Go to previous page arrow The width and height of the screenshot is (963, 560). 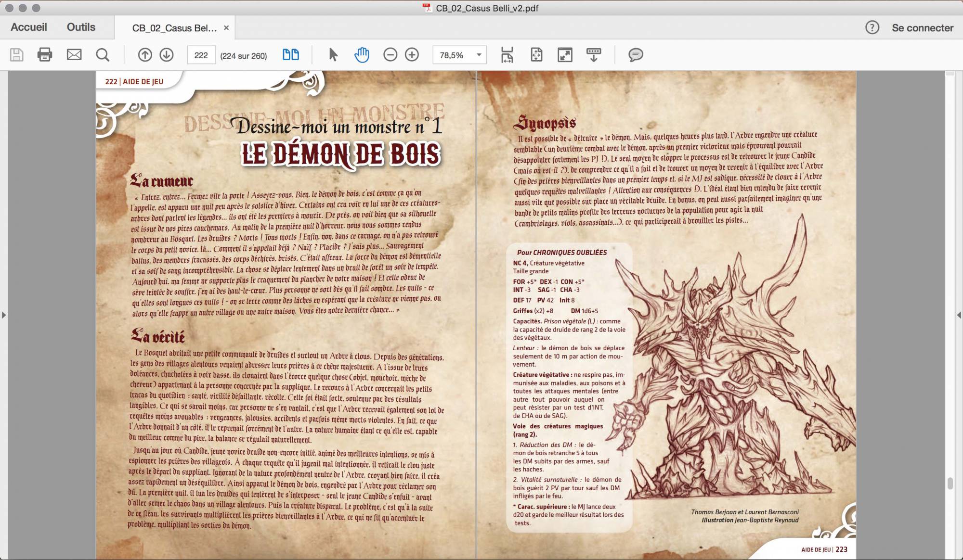coord(145,55)
